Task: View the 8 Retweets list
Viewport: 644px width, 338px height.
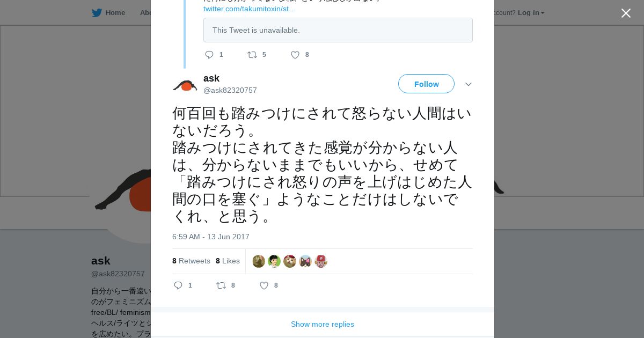Action: [x=191, y=261]
